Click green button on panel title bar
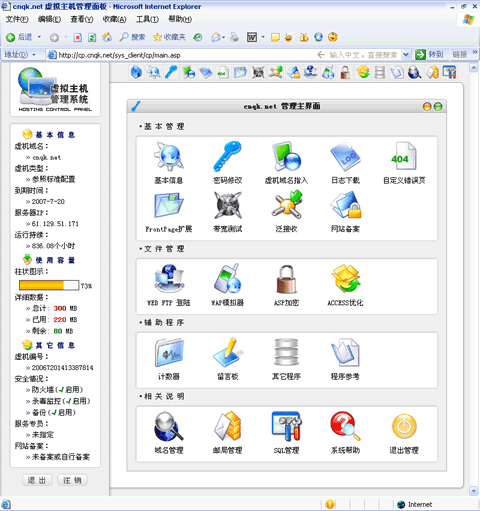This screenshot has width=480, height=511. (438, 106)
